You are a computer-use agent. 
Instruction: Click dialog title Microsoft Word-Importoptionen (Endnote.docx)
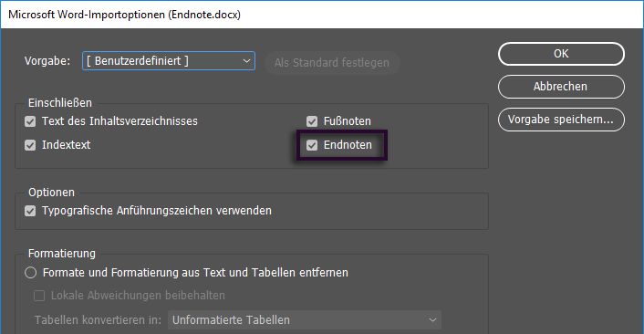pyautogui.click(x=124, y=15)
